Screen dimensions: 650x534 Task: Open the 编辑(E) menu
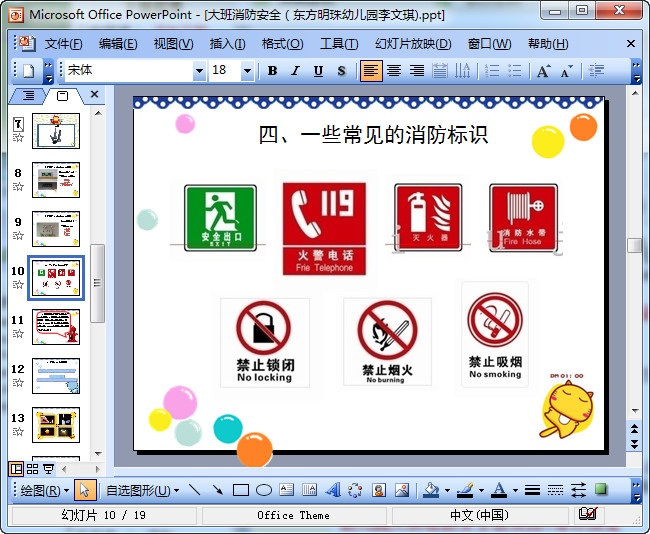(118, 44)
